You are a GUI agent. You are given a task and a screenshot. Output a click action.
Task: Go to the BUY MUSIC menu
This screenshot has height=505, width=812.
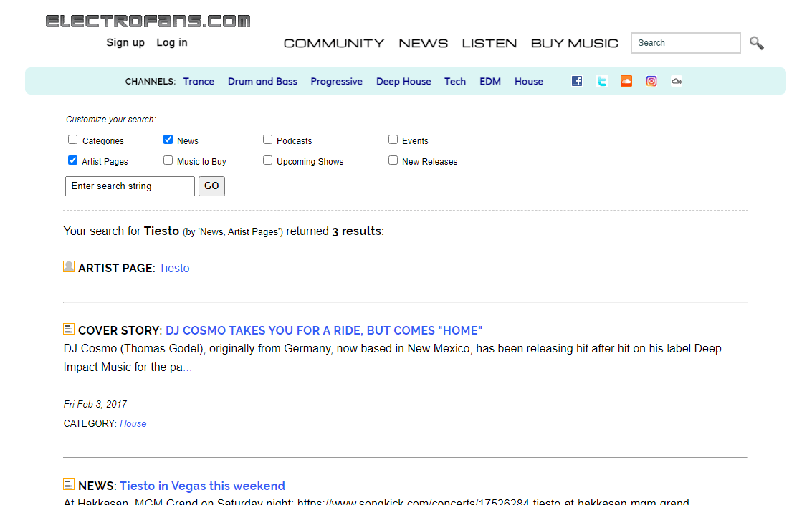click(574, 43)
